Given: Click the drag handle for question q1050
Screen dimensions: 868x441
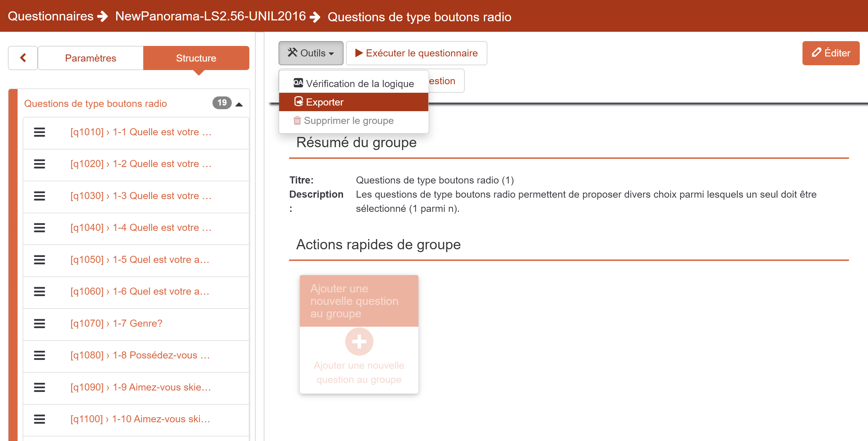Looking at the screenshot, I should (x=39, y=259).
